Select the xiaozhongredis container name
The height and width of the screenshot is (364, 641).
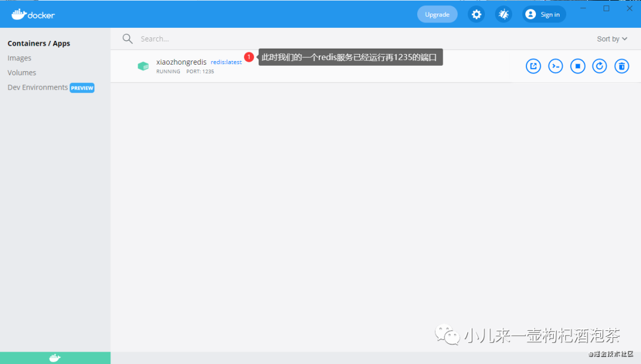181,62
